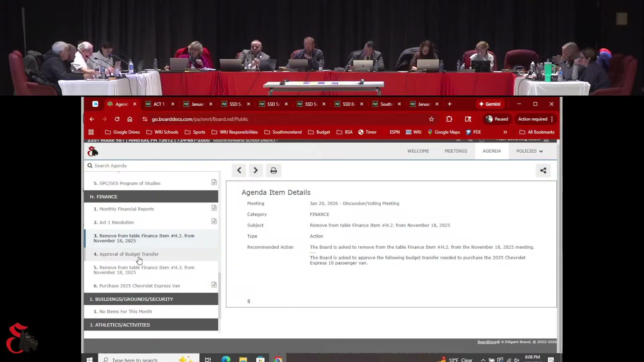The width and height of the screenshot is (644, 362).
Task: Switch to the MEETINGS tab
Action: click(455, 151)
